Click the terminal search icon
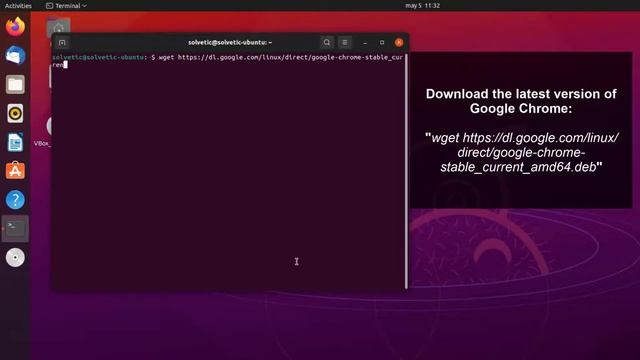The width and height of the screenshot is (640, 360). (x=327, y=42)
